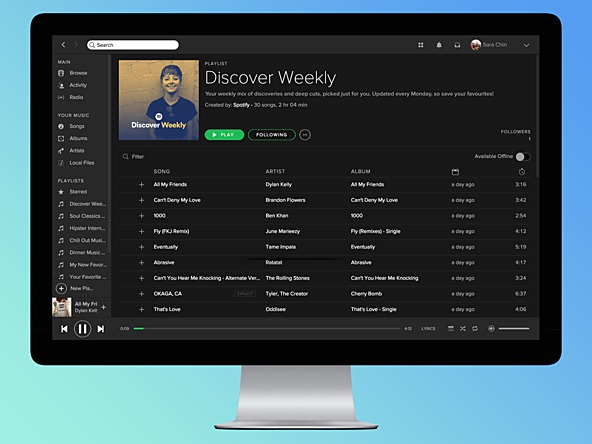Open Lyrics for the current song

coord(428,328)
